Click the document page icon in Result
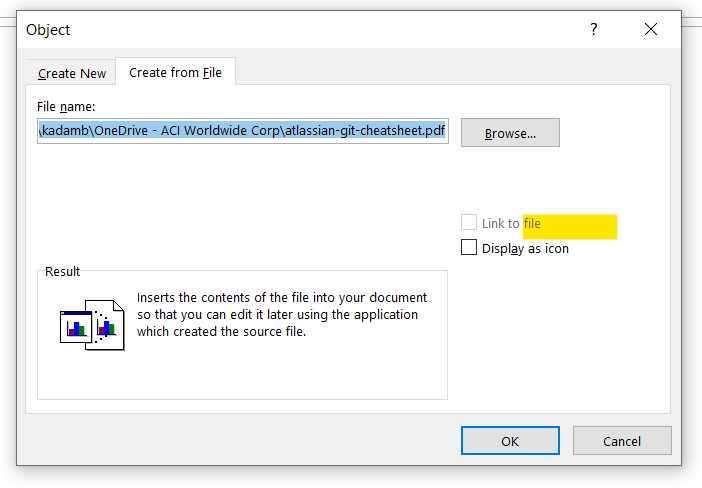 [107, 325]
